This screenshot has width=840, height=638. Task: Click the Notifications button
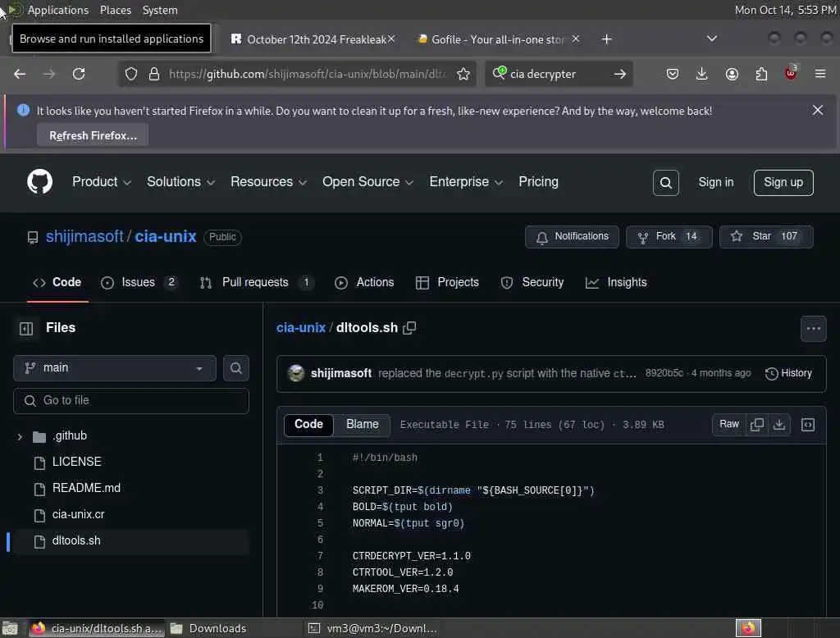pyautogui.click(x=572, y=237)
